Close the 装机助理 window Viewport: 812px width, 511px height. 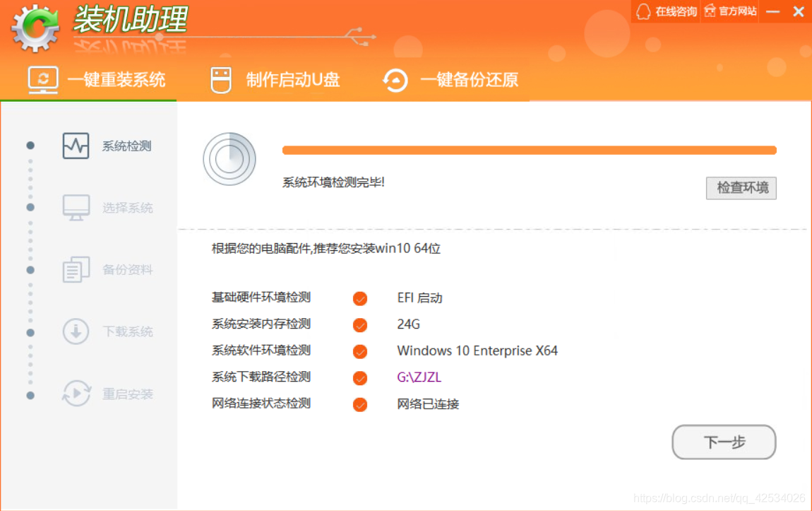(x=798, y=11)
